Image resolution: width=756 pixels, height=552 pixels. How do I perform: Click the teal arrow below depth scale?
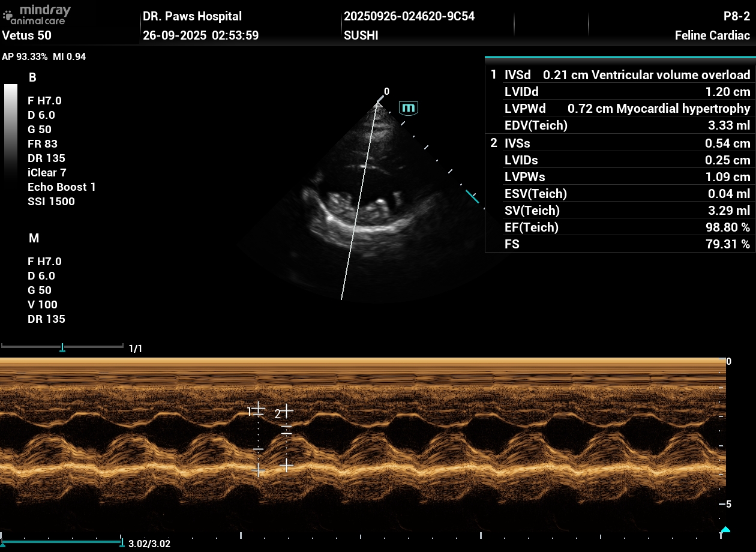(x=725, y=530)
